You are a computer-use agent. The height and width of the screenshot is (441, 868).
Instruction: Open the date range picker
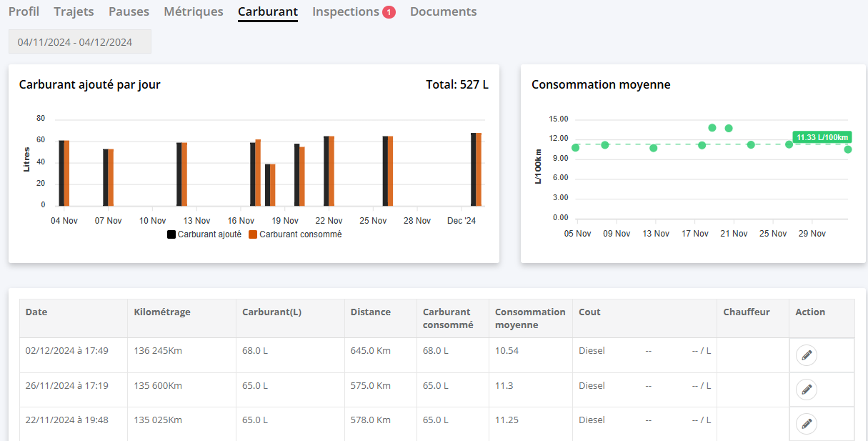tap(80, 42)
